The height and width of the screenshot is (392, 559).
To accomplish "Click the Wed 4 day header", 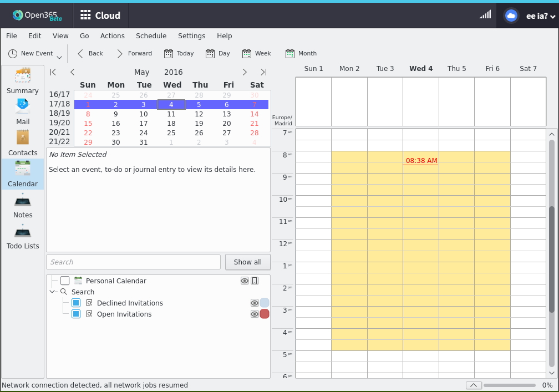I will click(421, 68).
